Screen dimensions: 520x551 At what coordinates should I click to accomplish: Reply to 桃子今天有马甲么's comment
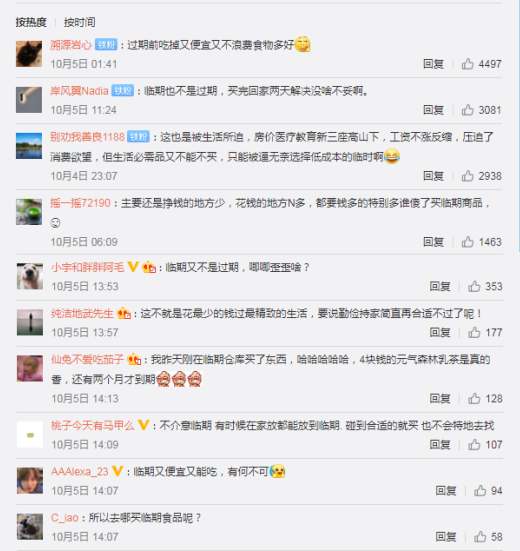click(440, 445)
